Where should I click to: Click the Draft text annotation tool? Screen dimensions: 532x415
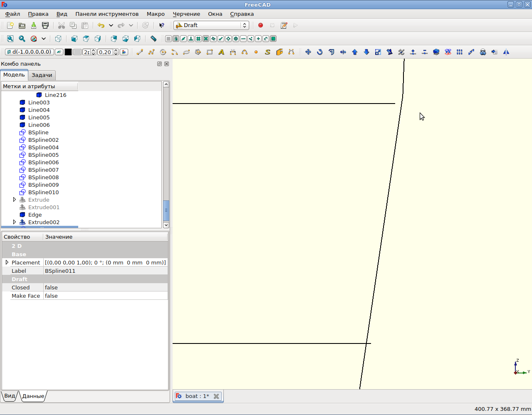click(221, 52)
